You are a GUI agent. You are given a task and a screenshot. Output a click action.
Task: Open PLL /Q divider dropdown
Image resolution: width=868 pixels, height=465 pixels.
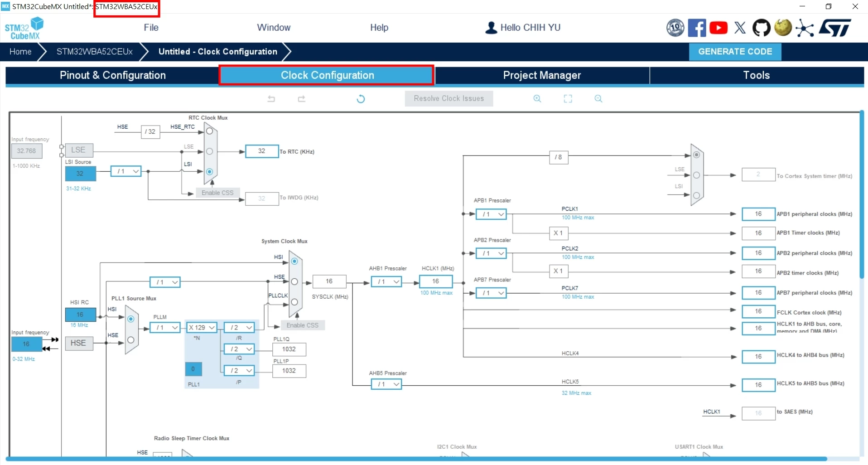tap(239, 349)
